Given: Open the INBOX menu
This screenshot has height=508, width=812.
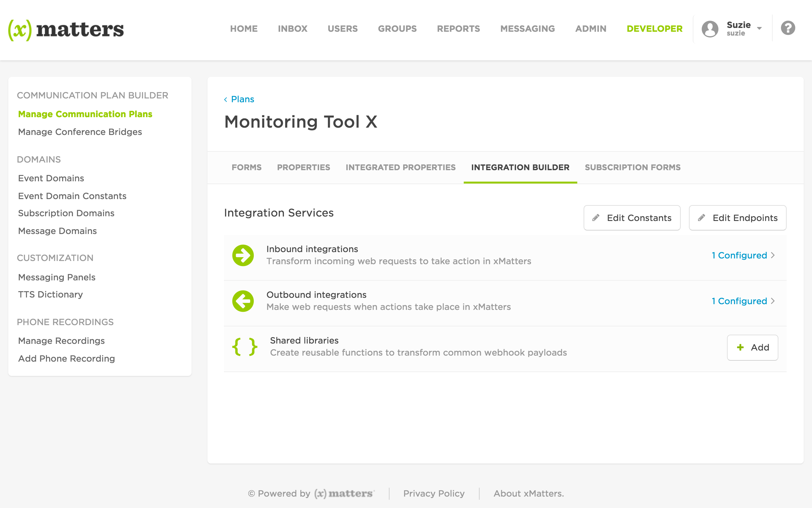Looking at the screenshot, I should point(292,29).
